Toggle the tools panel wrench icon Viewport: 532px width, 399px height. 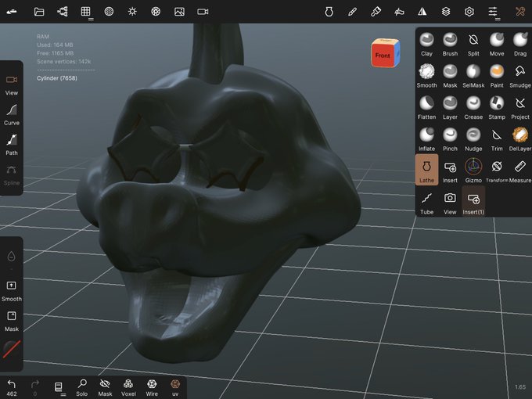coord(520,12)
